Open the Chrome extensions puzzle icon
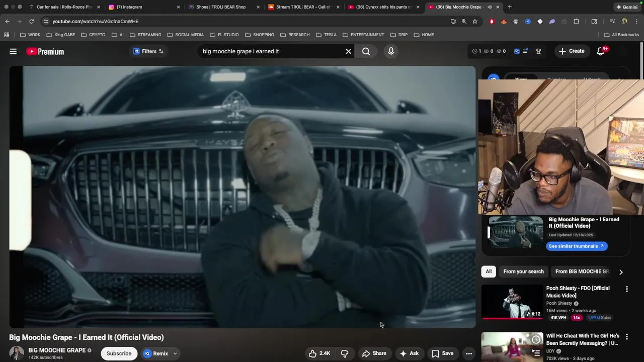Viewport: 644px width, 362px height. tap(577, 21)
